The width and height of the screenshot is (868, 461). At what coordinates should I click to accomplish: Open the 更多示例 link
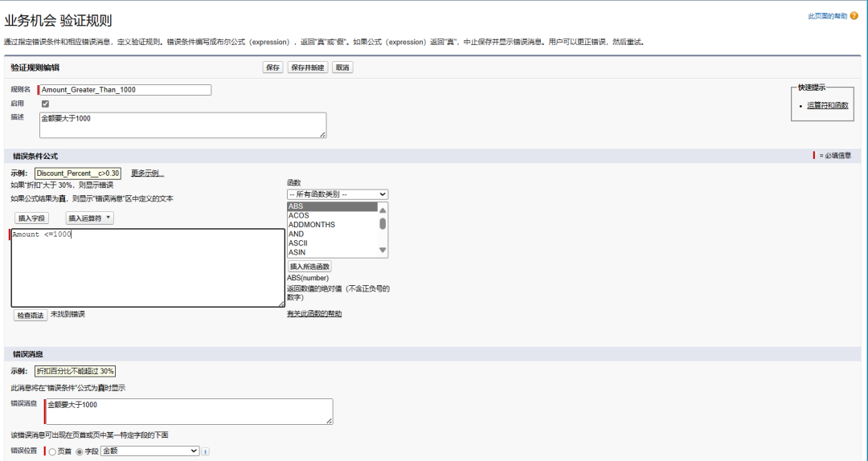click(147, 173)
